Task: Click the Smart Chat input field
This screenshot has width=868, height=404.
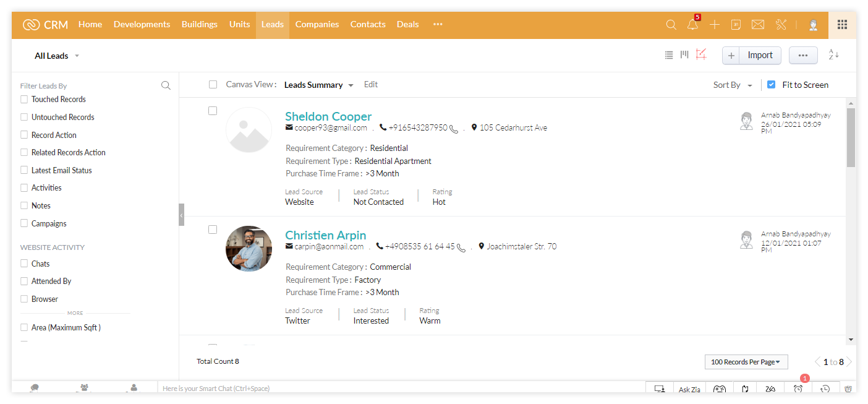Action: point(401,389)
